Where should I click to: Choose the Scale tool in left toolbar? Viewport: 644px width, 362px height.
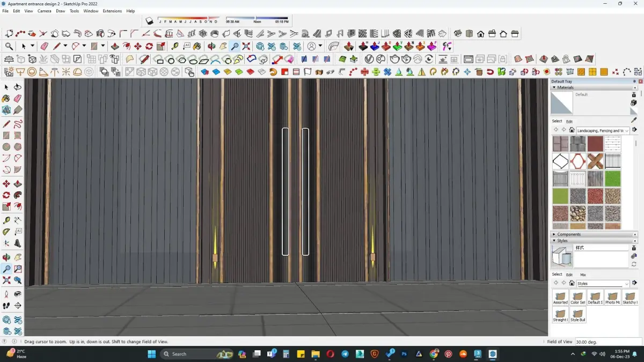[6, 206]
